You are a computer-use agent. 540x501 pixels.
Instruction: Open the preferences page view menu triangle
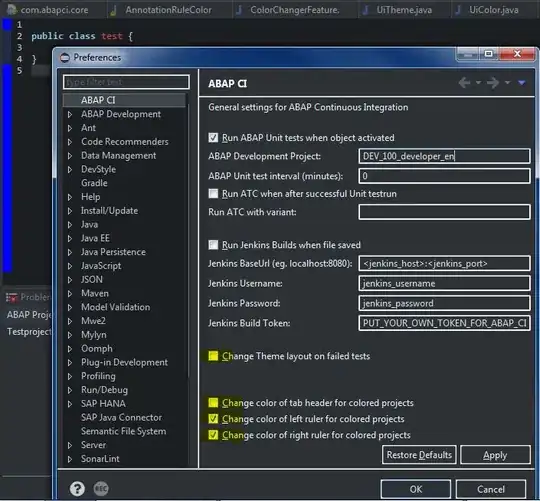(522, 83)
